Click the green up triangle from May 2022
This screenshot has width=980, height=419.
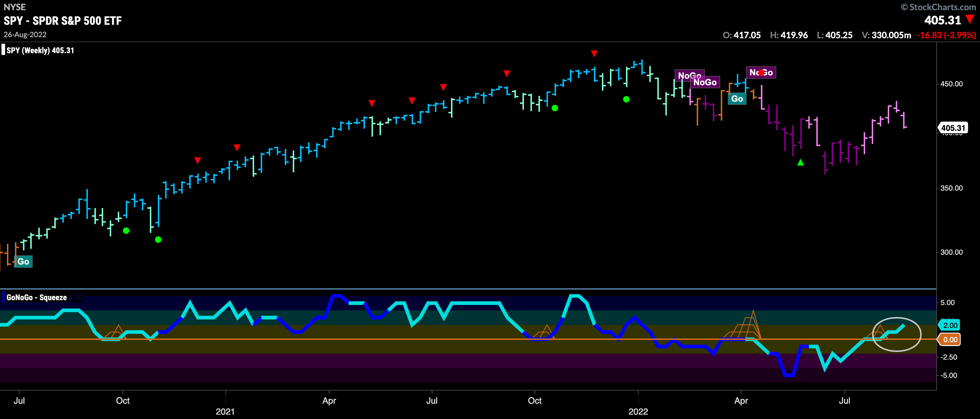(800, 162)
